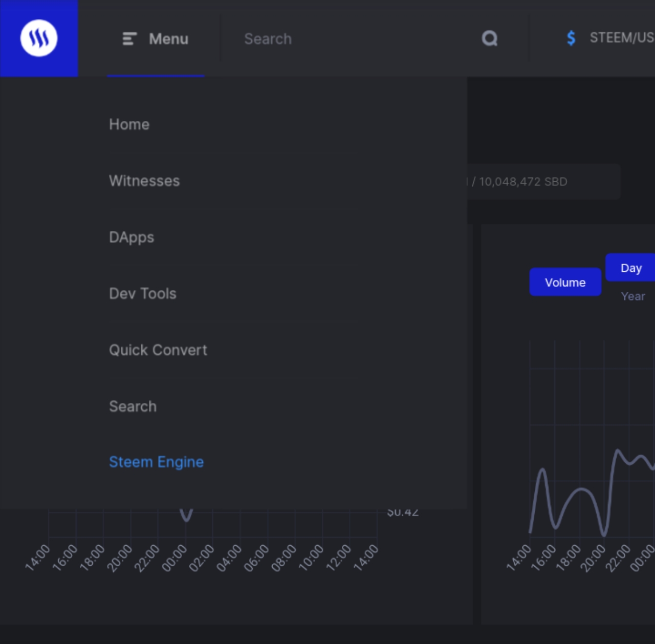Image resolution: width=655 pixels, height=644 pixels.
Task: Click the blue dollar sign icon
Action: (x=571, y=38)
